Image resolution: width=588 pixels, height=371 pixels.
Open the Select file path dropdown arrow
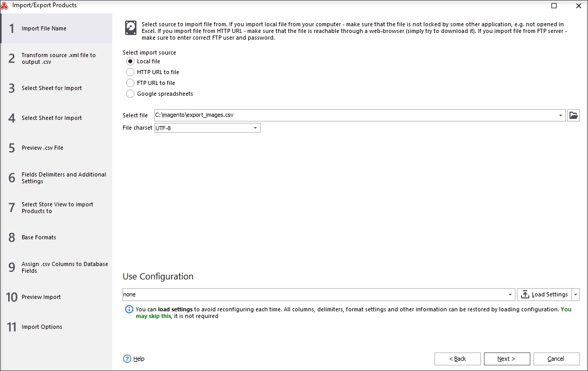561,115
